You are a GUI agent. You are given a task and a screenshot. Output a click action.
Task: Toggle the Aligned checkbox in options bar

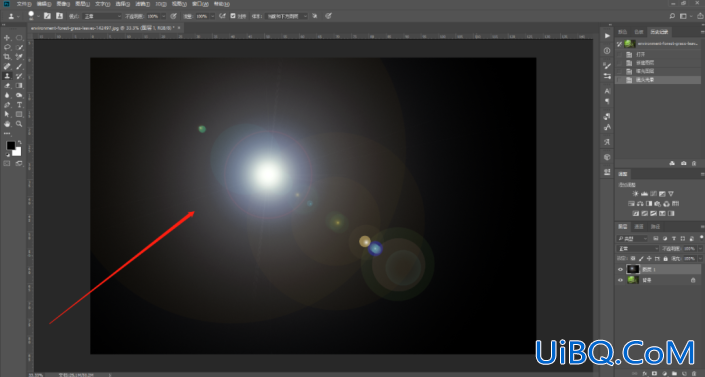[x=233, y=16]
